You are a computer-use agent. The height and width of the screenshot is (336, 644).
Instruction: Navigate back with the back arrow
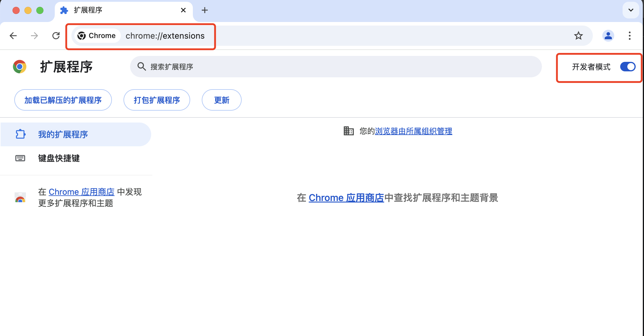[x=13, y=36]
